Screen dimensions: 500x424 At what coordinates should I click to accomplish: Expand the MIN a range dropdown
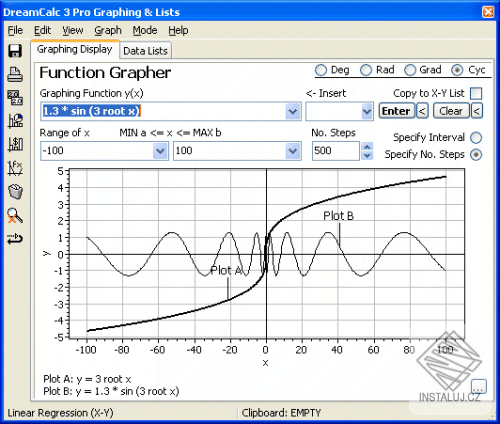pos(160,151)
